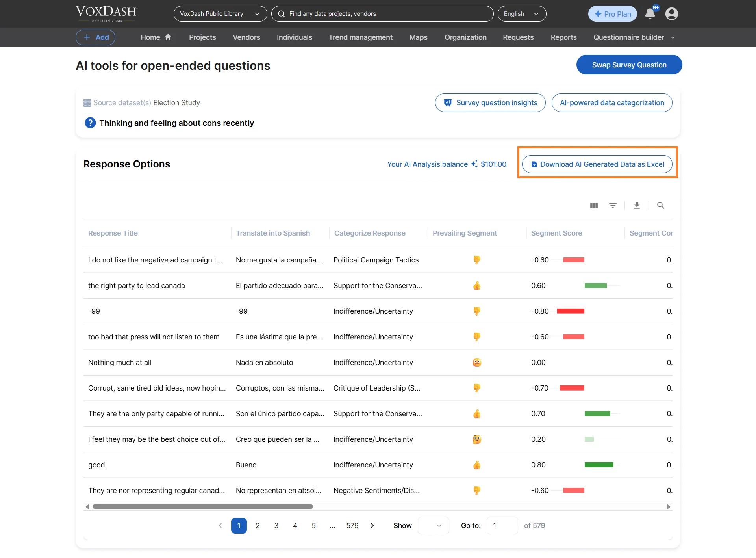Image resolution: width=756 pixels, height=558 pixels.
Task: Go to page 5
Action: (x=314, y=525)
